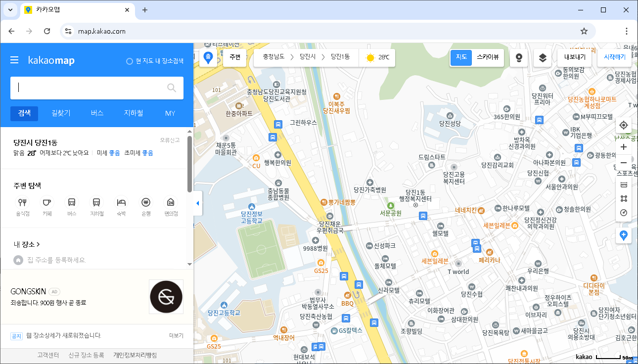The height and width of the screenshot is (364, 638).
Task: Select the 편의점 nearby category icon
Action: (x=171, y=202)
